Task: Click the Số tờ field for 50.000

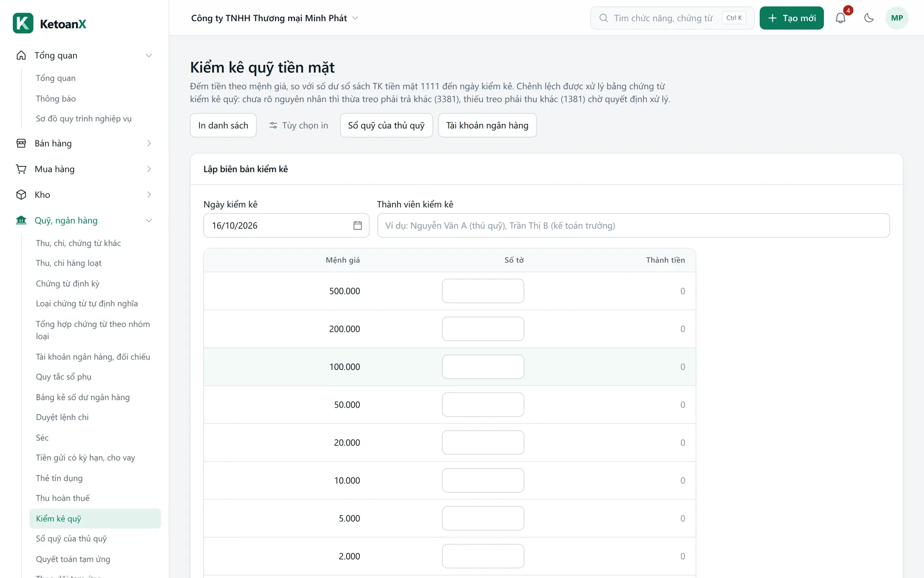Action: pos(483,405)
